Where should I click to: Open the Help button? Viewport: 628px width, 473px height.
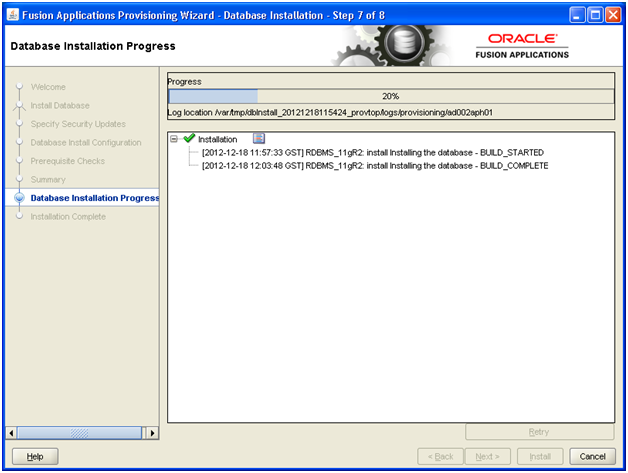click(35, 456)
